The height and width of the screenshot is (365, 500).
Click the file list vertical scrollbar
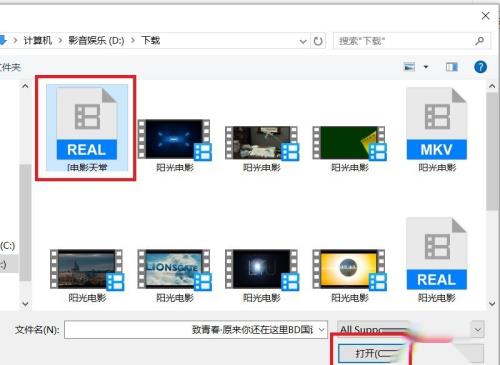click(x=492, y=152)
